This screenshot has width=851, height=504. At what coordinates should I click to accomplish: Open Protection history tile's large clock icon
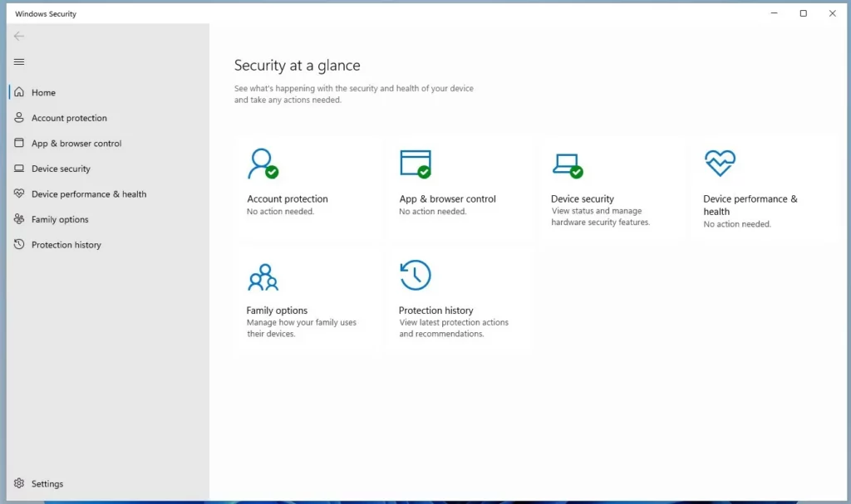416,275
